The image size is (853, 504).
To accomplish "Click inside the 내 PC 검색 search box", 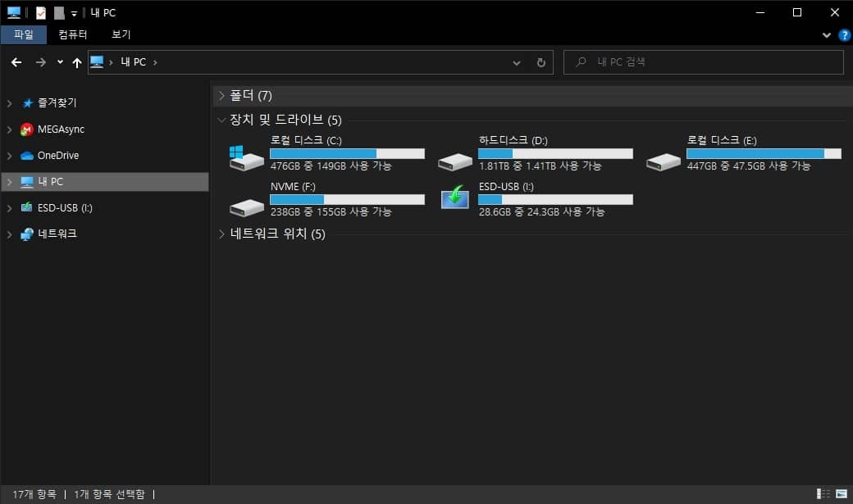I will tap(701, 61).
